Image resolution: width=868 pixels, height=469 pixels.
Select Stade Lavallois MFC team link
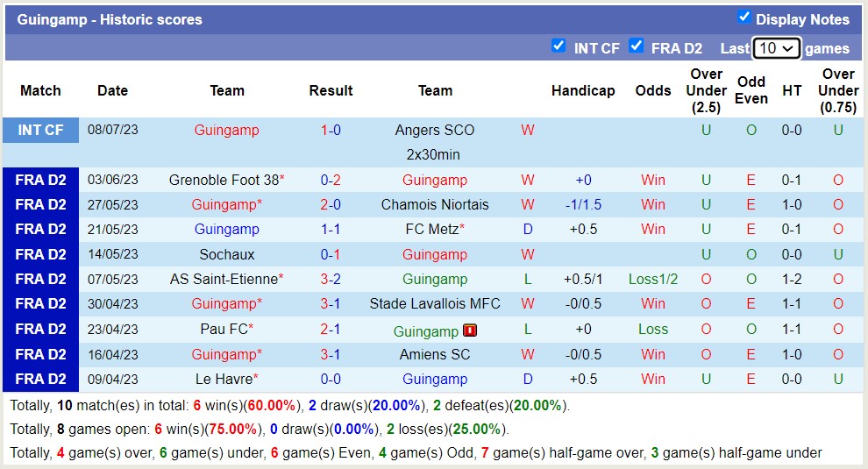[x=435, y=303]
